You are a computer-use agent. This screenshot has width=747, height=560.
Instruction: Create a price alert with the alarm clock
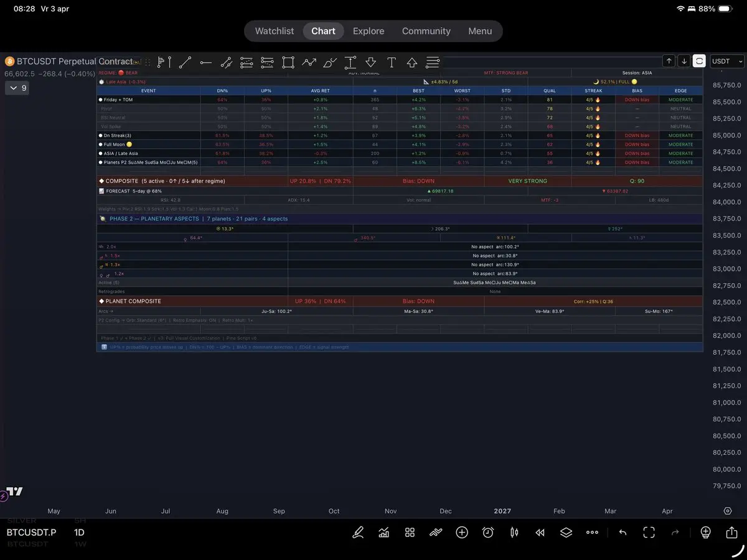[x=488, y=533]
